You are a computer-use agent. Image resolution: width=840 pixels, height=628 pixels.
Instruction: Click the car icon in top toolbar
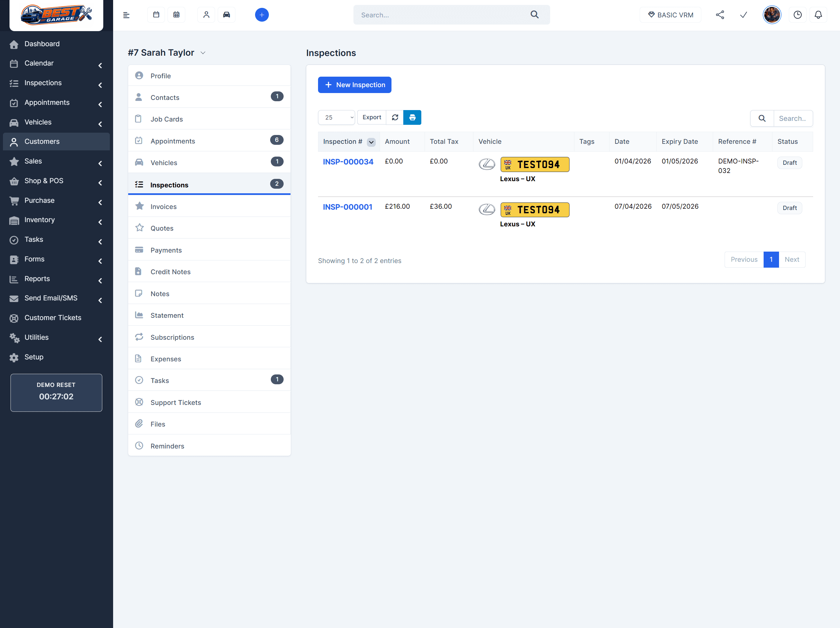tap(226, 15)
